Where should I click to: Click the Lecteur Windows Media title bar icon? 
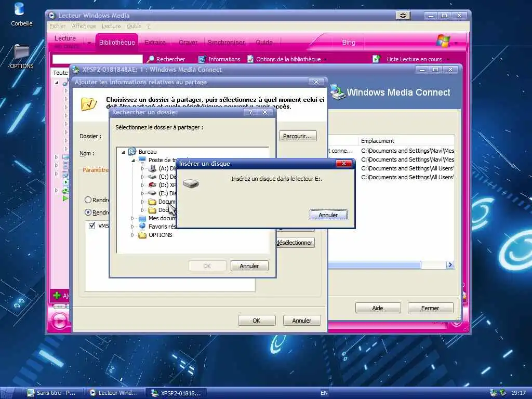[52, 15]
